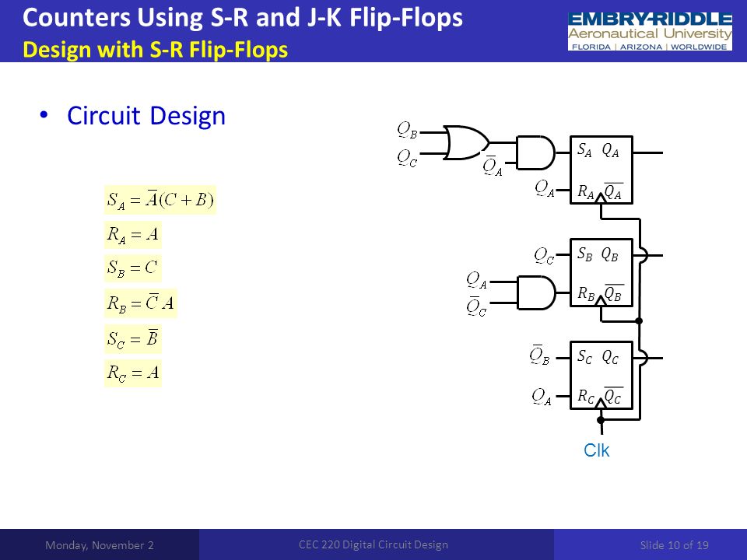Viewport: 747px width, 560px height.
Task: Click the 'Slide 10 of 19' indicator
Action: (675, 545)
